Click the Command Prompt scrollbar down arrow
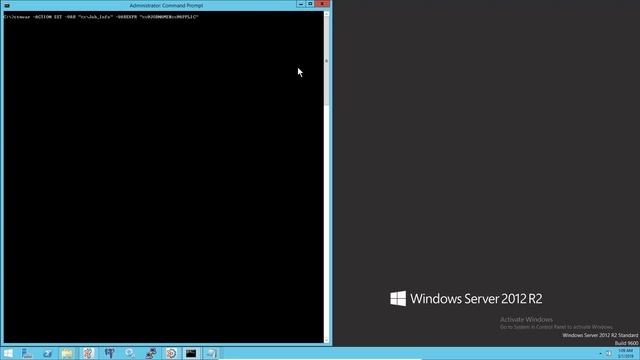The width and height of the screenshot is (640, 360). click(x=326, y=340)
